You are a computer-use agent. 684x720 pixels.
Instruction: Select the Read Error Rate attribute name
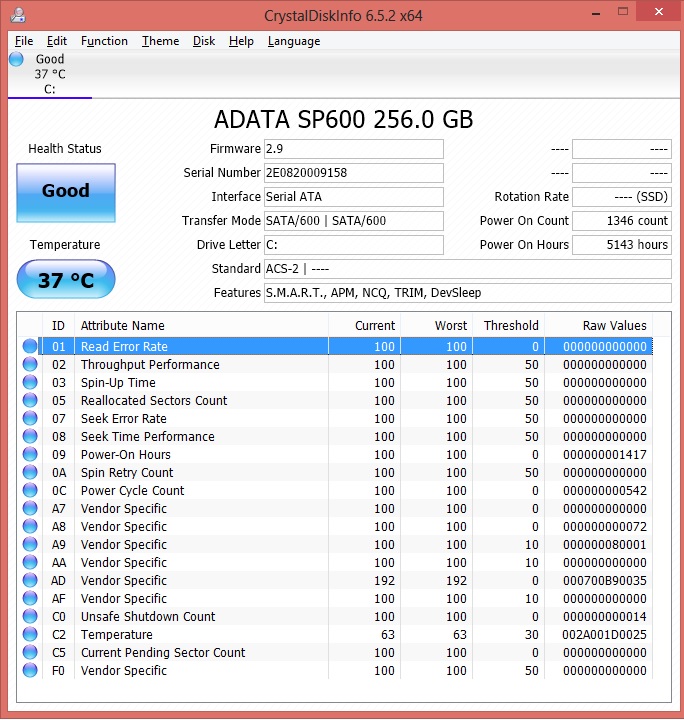coord(124,347)
